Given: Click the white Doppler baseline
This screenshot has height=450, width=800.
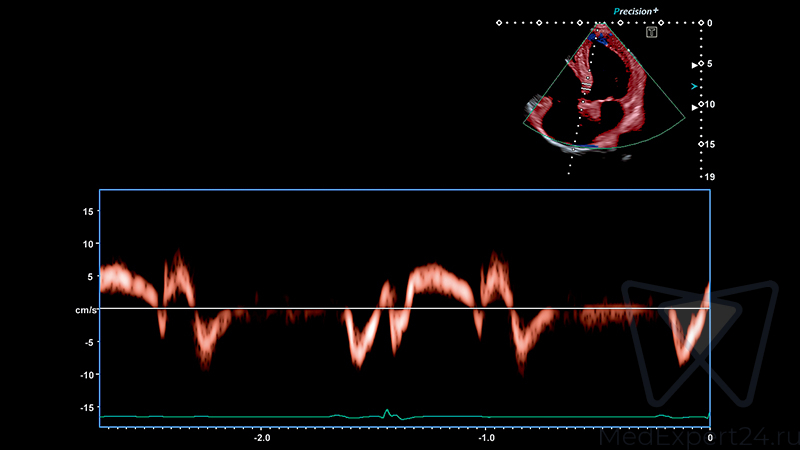Looking at the screenshot, I should tap(400, 308).
